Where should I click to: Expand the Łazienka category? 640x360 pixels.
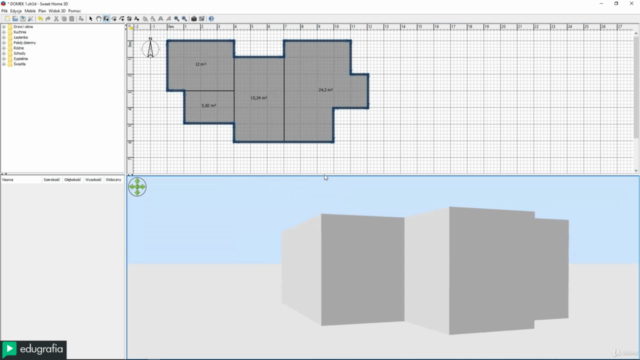point(4,37)
